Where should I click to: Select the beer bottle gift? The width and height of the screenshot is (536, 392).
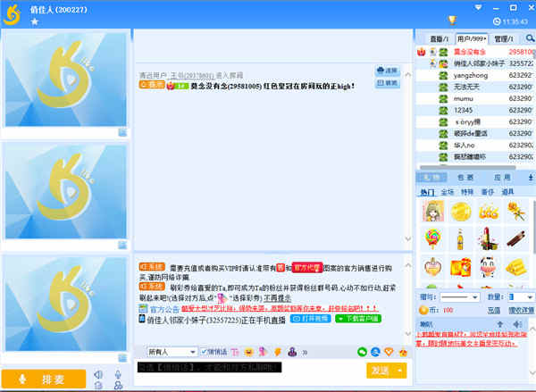point(460,239)
